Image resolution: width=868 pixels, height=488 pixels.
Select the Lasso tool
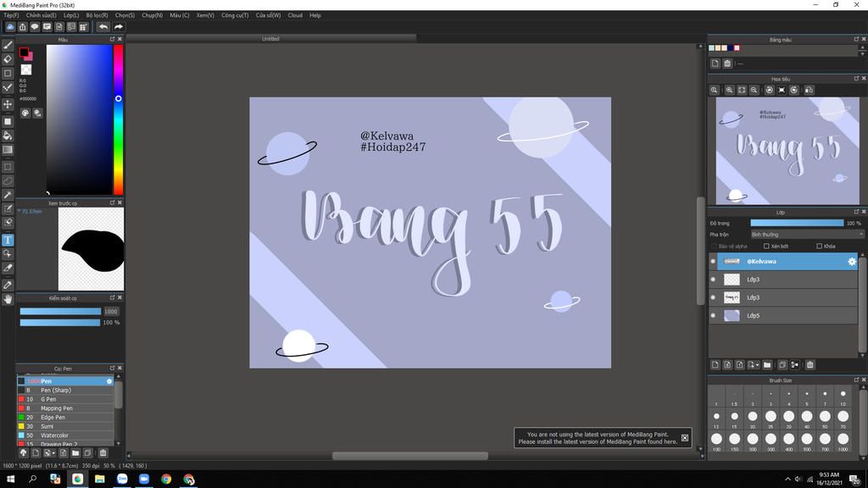8,181
